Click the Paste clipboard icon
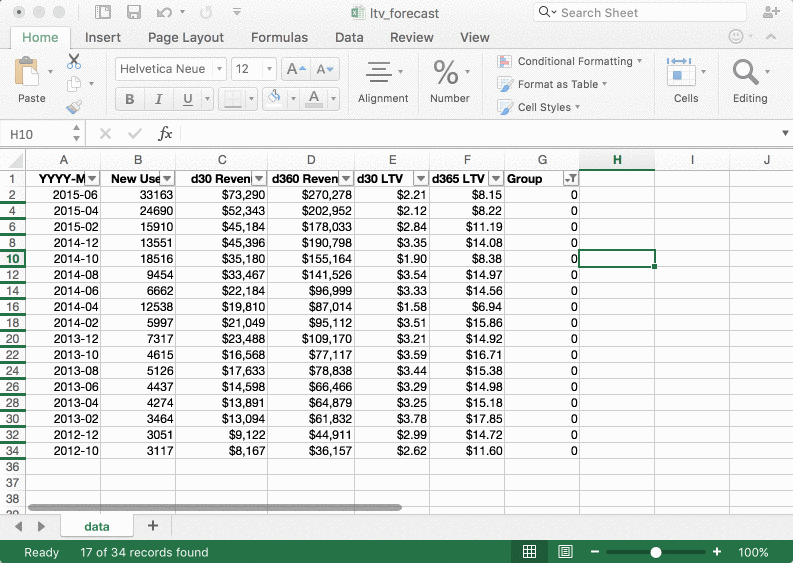 (27, 72)
